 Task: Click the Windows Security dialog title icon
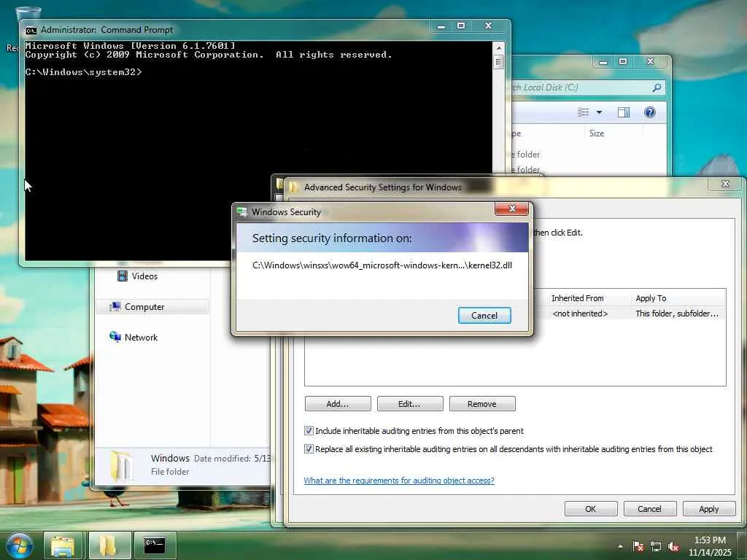pos(242,212)
